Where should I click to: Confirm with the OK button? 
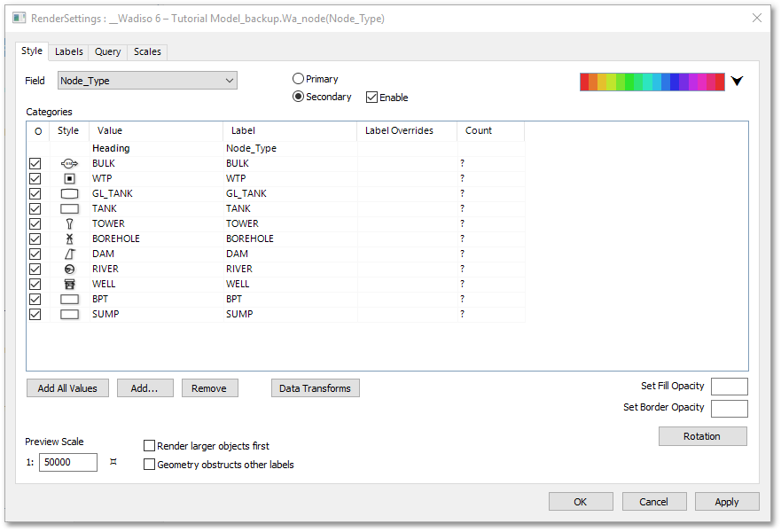point(581,502)
